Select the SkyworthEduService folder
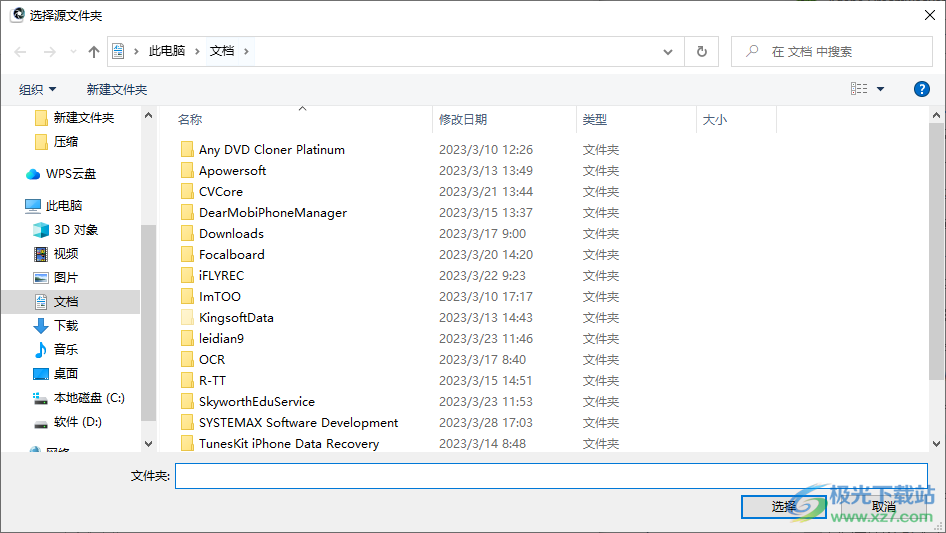 click(256, 402)
